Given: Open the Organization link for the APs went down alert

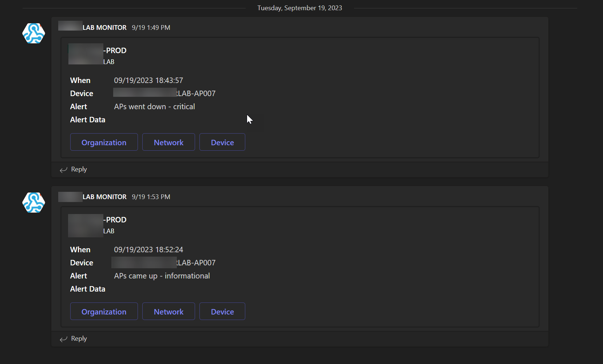Looking at the screenshot, I should click(104, 142).
